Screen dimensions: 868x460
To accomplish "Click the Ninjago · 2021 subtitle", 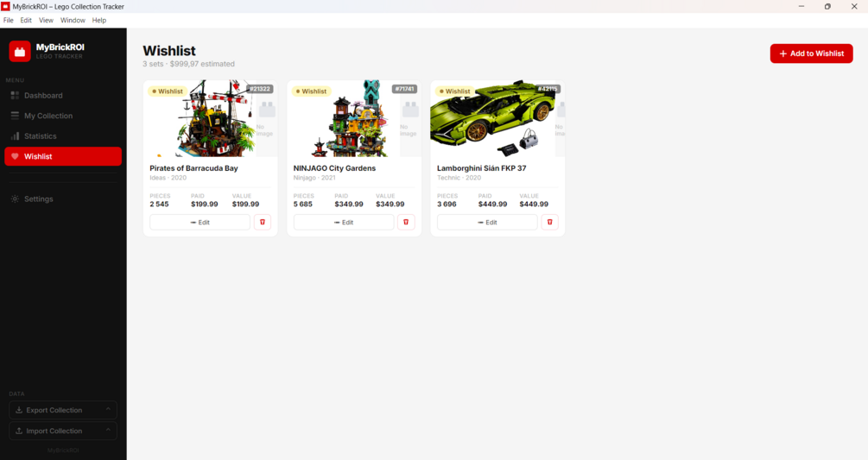I will (x=314, y=178).
